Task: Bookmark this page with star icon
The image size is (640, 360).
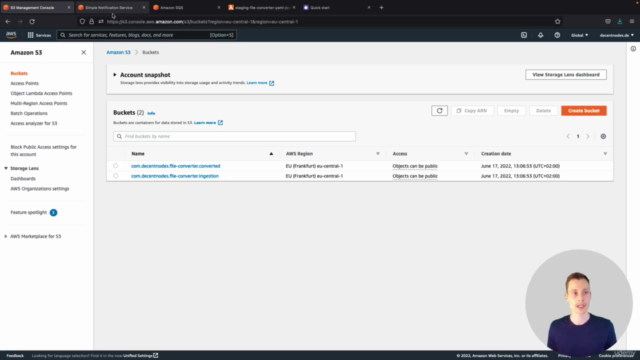Action: (558, 21)
